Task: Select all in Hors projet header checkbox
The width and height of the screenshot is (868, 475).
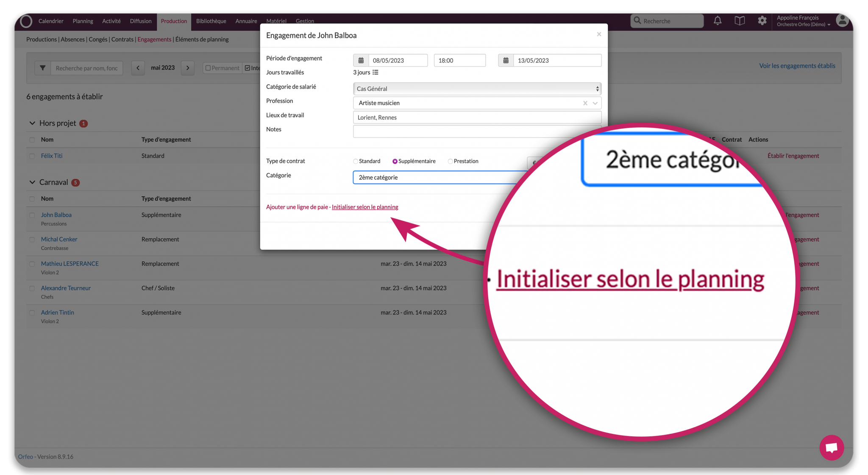Action: [x=32, y=140]
